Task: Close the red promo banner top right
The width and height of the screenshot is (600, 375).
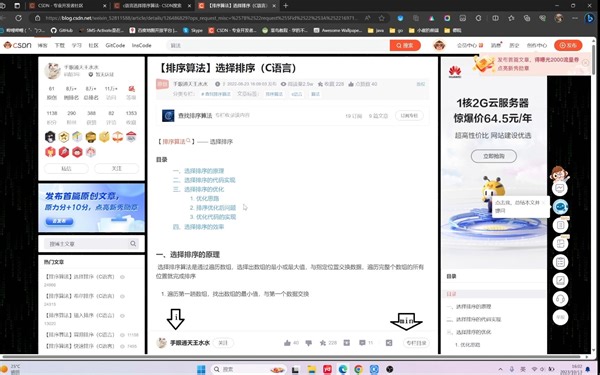Action: point(585,62)
